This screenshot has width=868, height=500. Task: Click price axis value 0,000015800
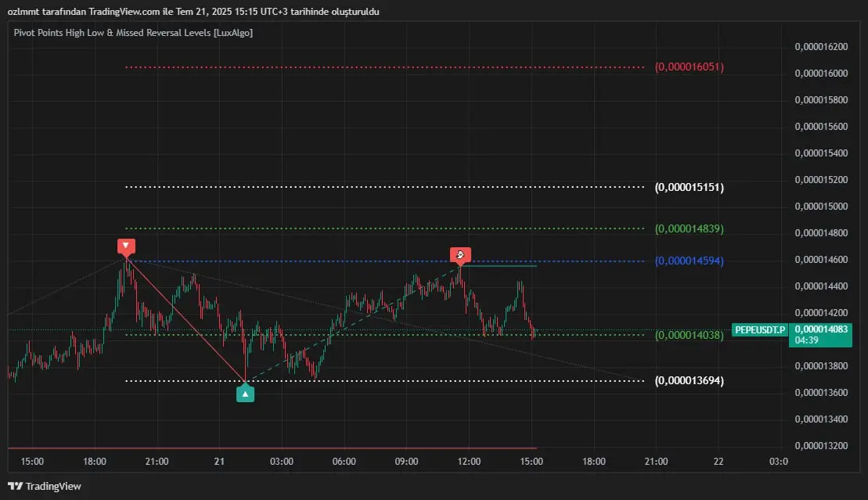[x=821, y=99]
